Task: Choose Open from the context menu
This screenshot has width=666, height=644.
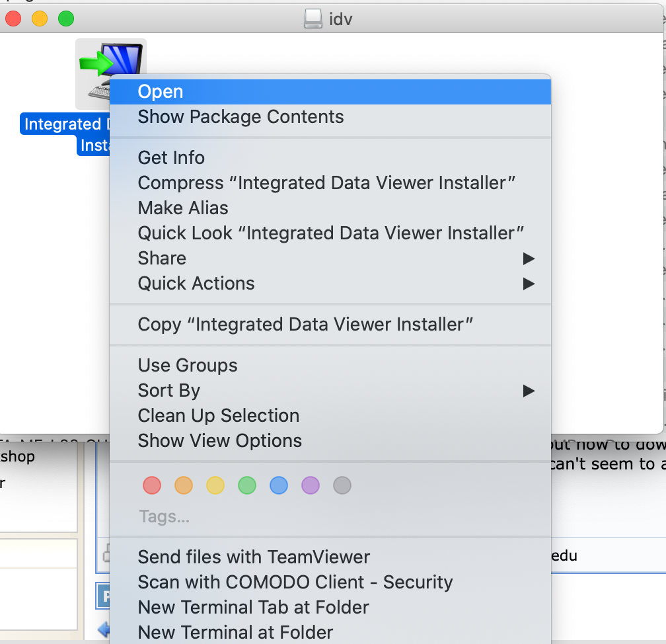Action: click(161, 92)
